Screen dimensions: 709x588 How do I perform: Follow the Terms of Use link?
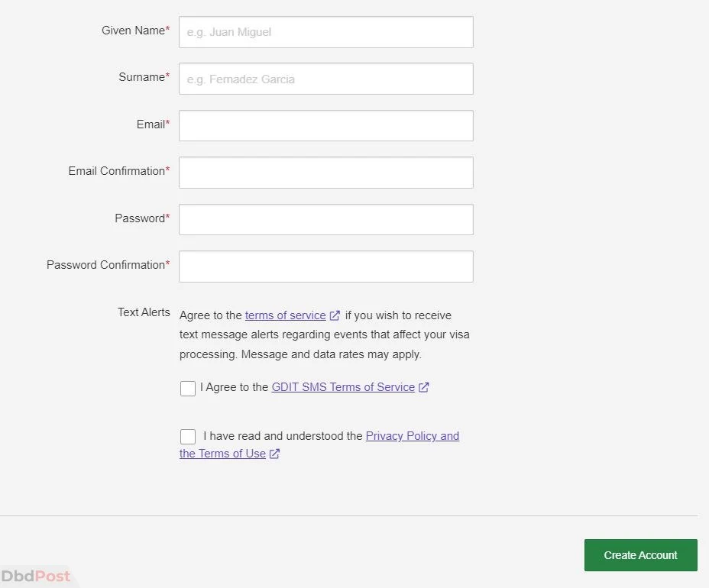[x=222, y=454]
